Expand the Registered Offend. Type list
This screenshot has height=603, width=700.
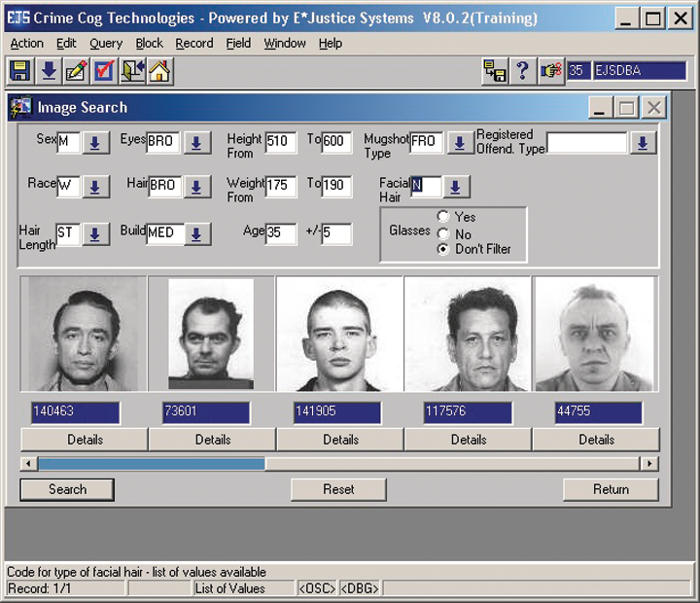(642, 143)
